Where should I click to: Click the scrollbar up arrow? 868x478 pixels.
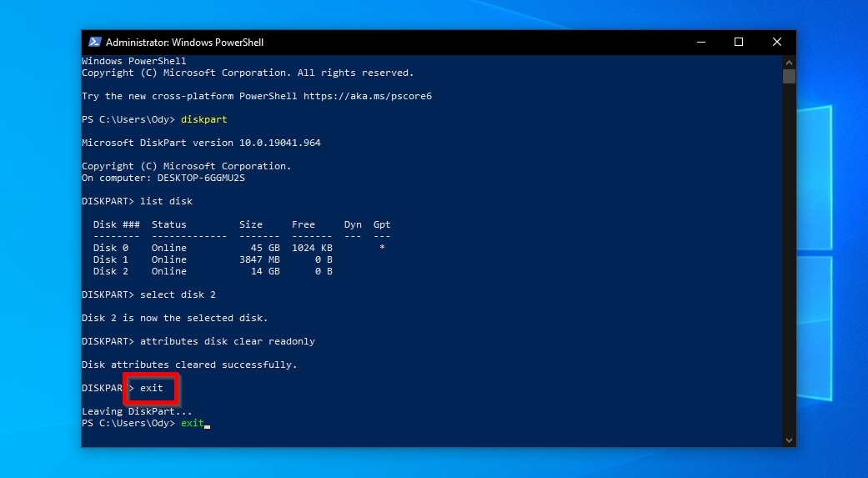pos(790,62)
